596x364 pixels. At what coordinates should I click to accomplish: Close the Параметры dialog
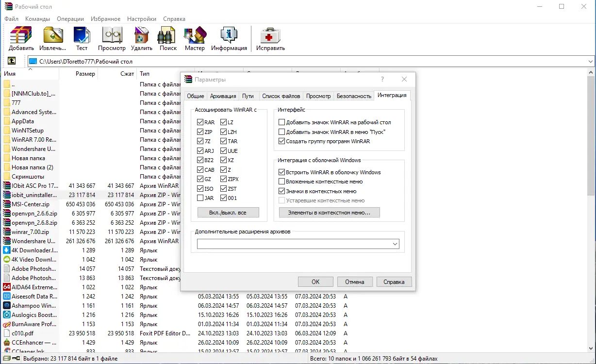405,79
